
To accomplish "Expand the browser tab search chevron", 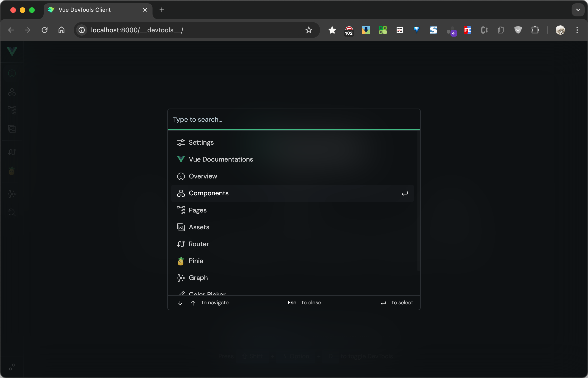I will point(578,10).
